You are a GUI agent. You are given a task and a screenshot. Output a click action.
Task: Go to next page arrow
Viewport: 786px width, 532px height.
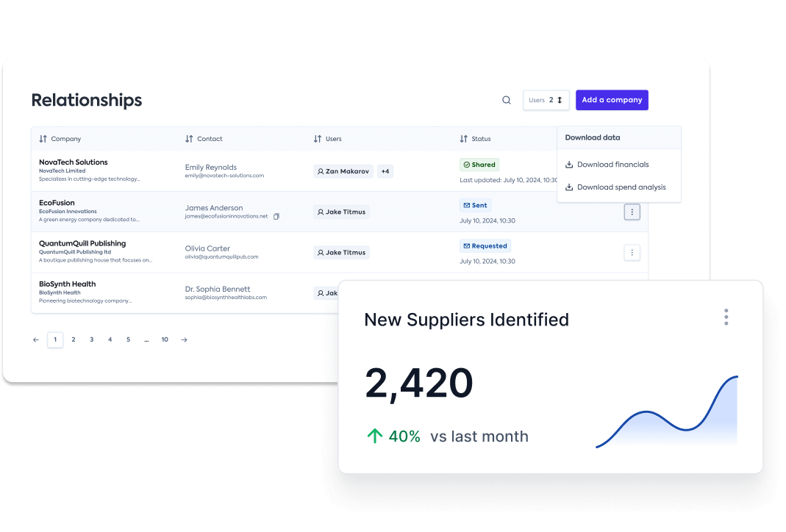pyautogui.click(x=184, y=339)
